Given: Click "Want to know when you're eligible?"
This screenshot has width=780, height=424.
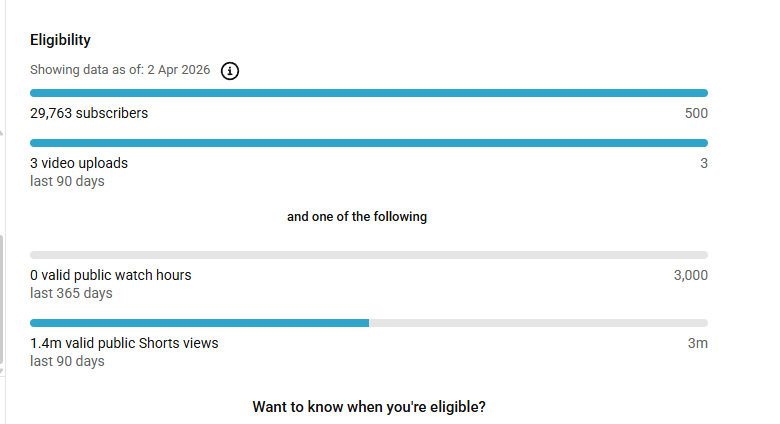Looking at the screenshot, I should [x=369, y=407].
